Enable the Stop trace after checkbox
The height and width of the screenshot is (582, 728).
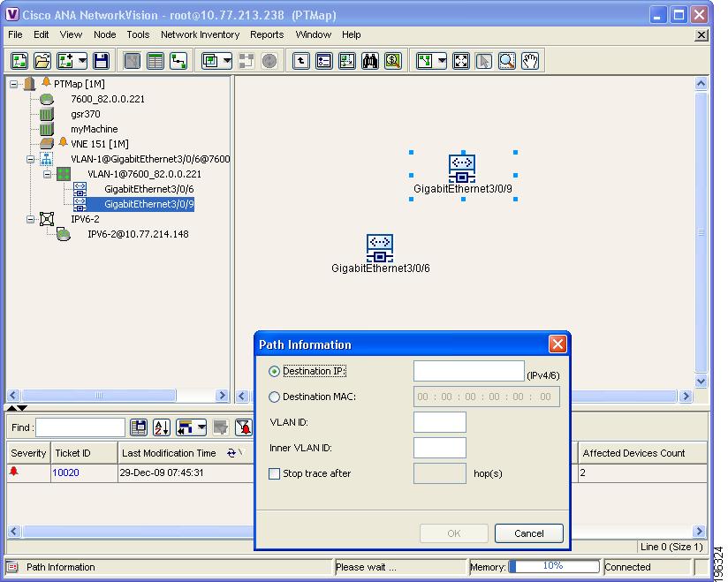click(x=275, y=473)
